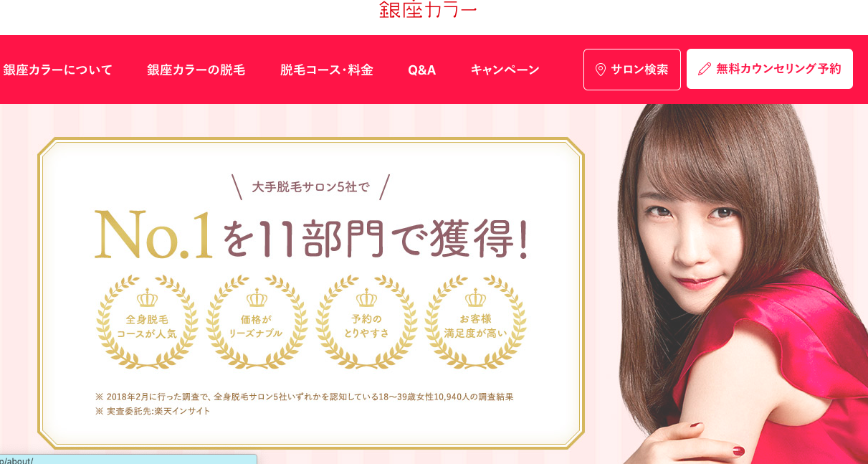Select 脱毛コース・料金 in navigation
Image resolution: width=868 pixels, height=464 pixels.
tap(326, 70)
